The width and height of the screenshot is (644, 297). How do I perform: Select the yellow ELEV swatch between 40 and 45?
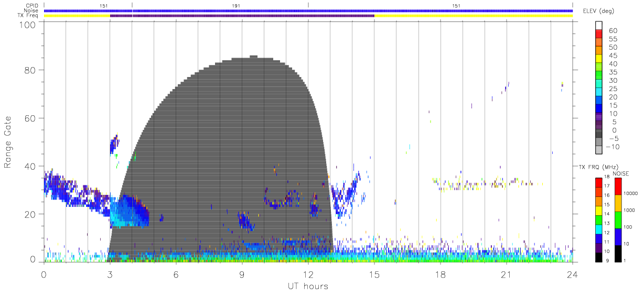click(599, 59)
